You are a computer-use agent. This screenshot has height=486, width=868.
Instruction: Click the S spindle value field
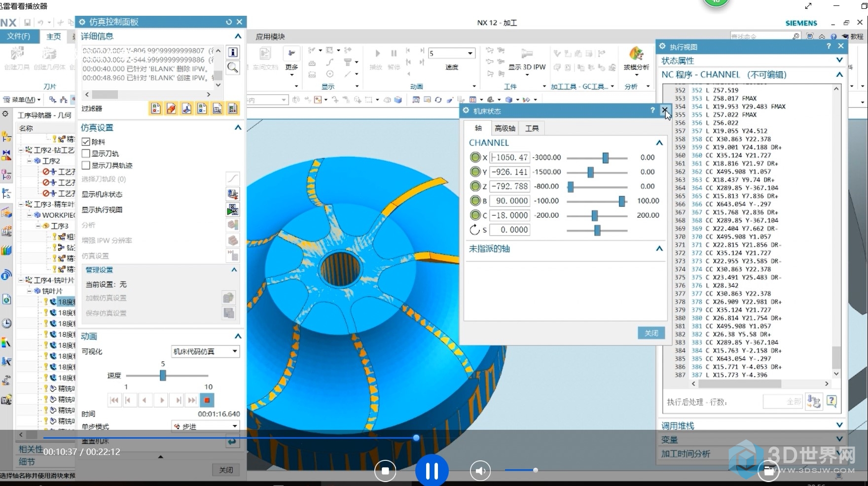coord(509,229)
